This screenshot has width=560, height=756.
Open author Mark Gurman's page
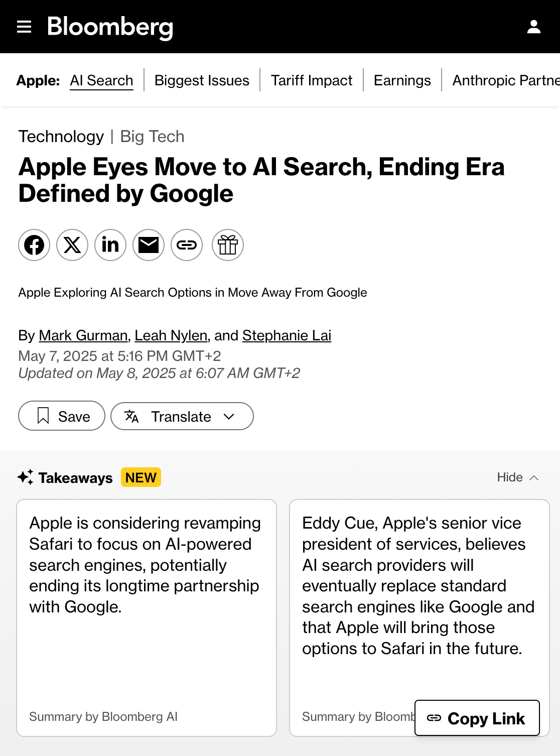(83, 335)
